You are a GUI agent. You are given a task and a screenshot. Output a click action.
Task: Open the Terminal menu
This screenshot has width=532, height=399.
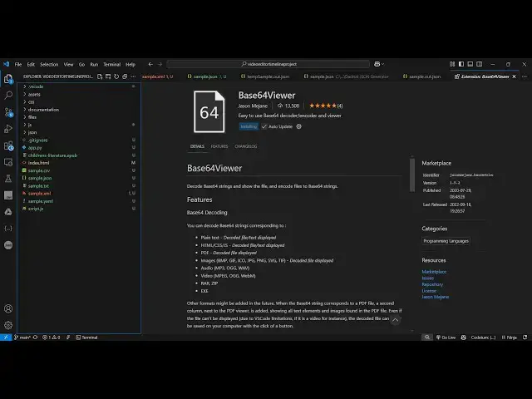(x=111, y=64)
